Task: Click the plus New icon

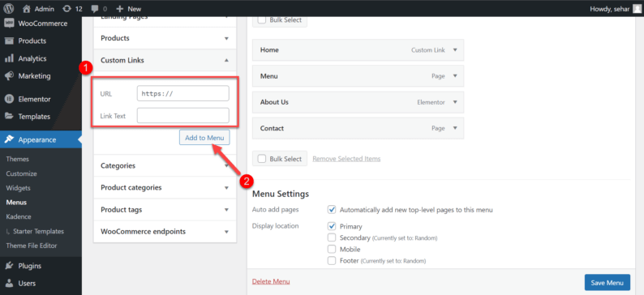Action: (119, 9)
